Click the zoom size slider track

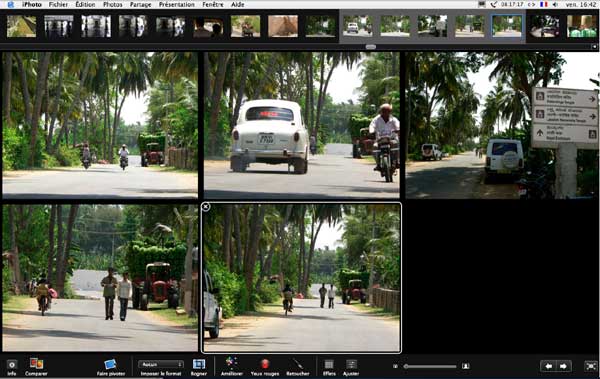pos(430,366)
